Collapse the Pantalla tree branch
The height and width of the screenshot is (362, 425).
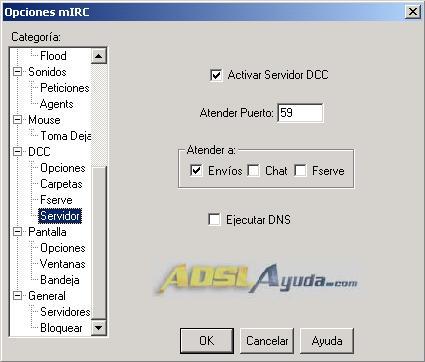point(17,232)
